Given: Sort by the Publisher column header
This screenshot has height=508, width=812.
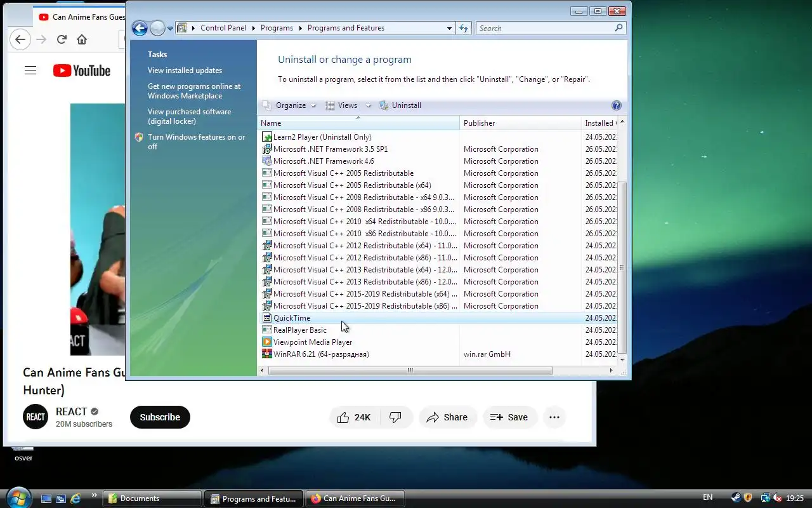Looking at the screenshot, I should click(520, 123).
